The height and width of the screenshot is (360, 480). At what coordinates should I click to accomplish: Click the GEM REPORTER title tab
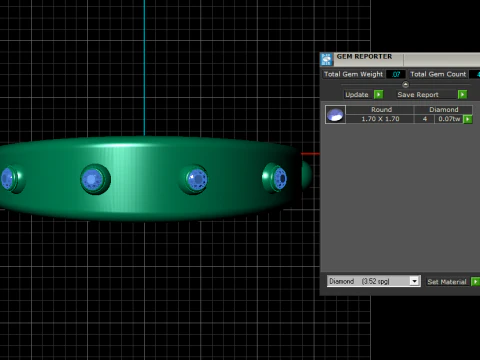364,57
